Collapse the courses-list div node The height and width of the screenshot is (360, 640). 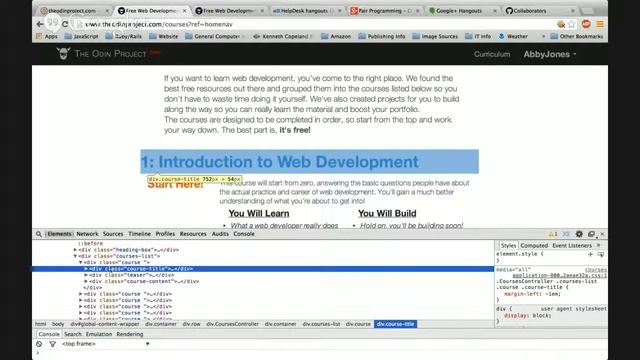click(x=76, y=256)
